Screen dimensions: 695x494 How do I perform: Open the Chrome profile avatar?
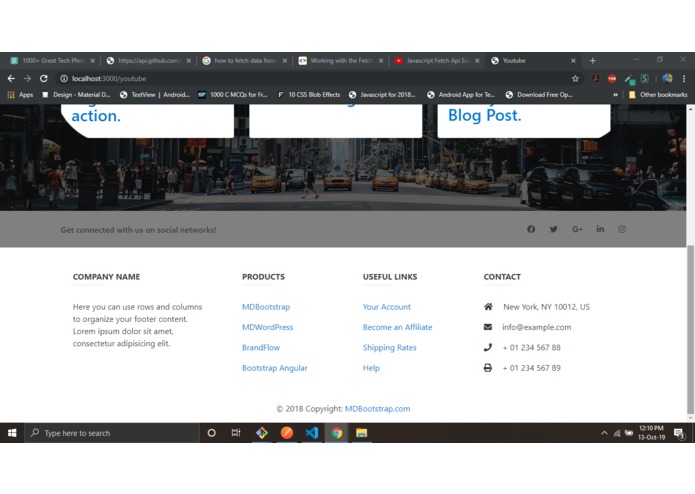[667, 78]
